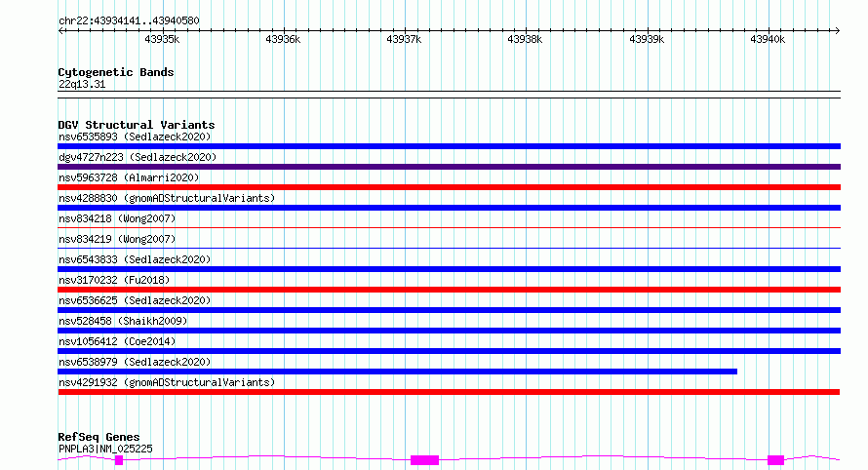Click the blue bar for nsv6543833
The image size is (868, 470).
click(449, 269)
